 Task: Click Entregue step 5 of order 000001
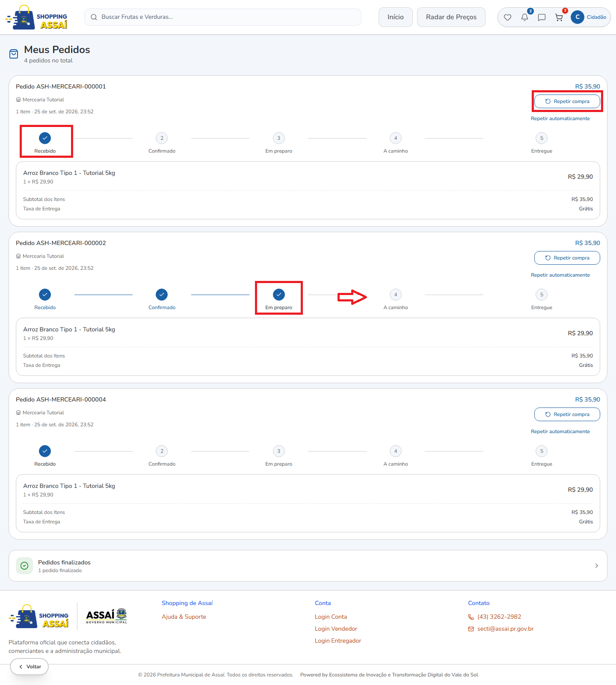click(x=542, y=138)
